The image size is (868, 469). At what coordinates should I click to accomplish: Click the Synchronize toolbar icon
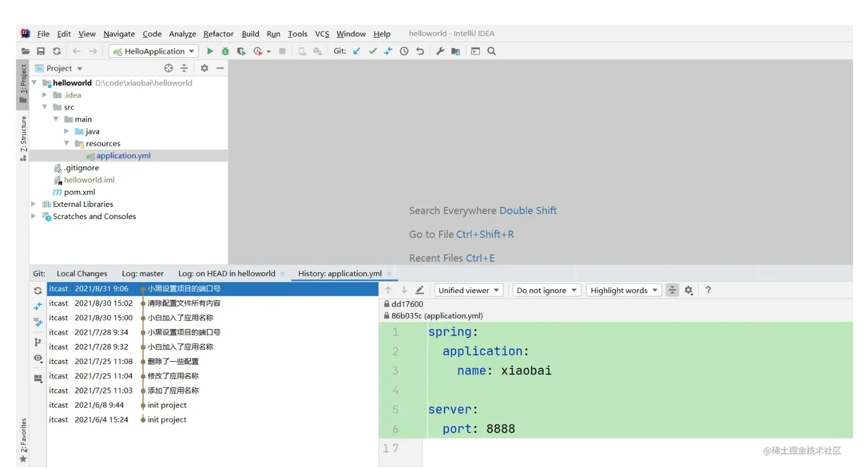[x=57, y=51]
